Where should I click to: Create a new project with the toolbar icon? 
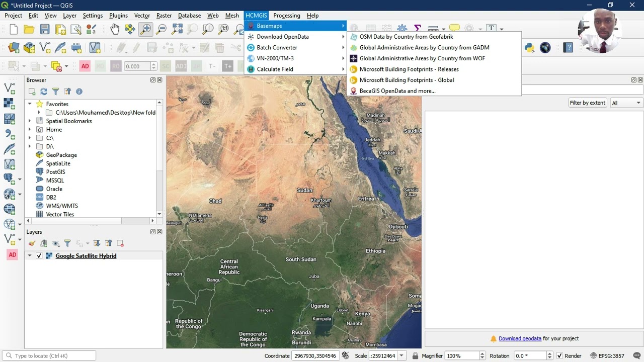pos(14,29)
